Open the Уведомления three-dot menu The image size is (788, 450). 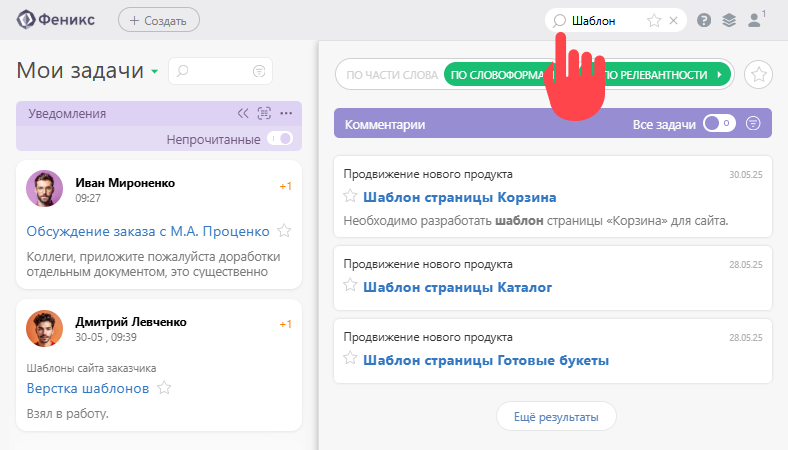(x=286, y=113)
